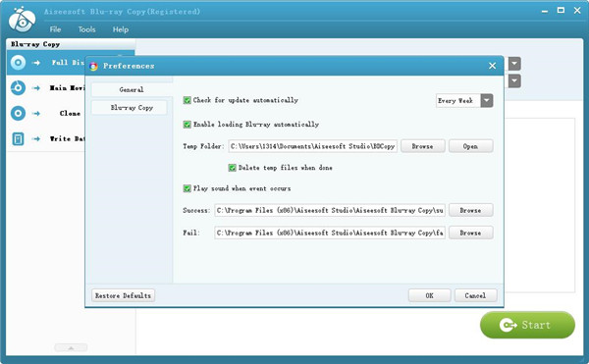The width and height of the screenshot is (589, 364).
Task: Open the File menu
Action: 55,29
